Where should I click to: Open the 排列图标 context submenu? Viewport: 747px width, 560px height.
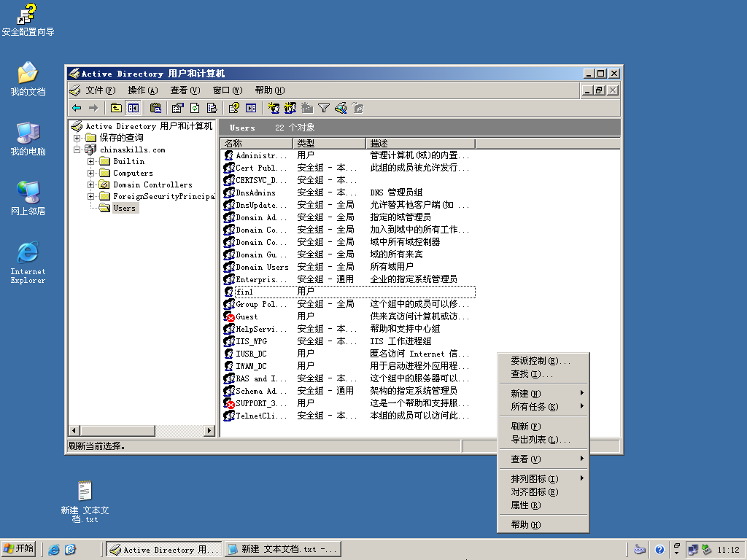coord(543,478)
